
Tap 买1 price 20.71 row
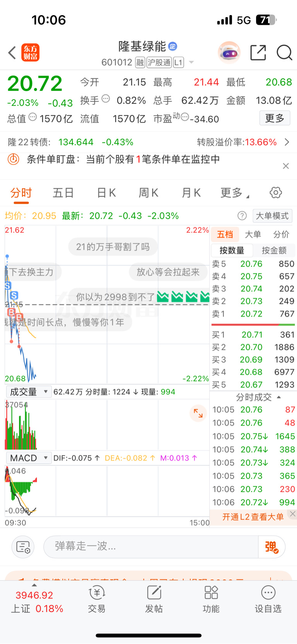[x=253, y=335]
